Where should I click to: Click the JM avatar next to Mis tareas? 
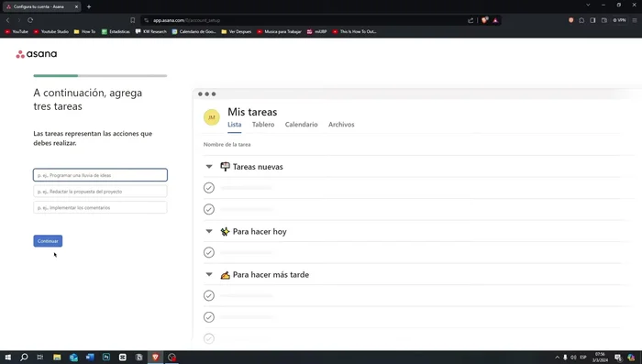click(x=212, y=117)
